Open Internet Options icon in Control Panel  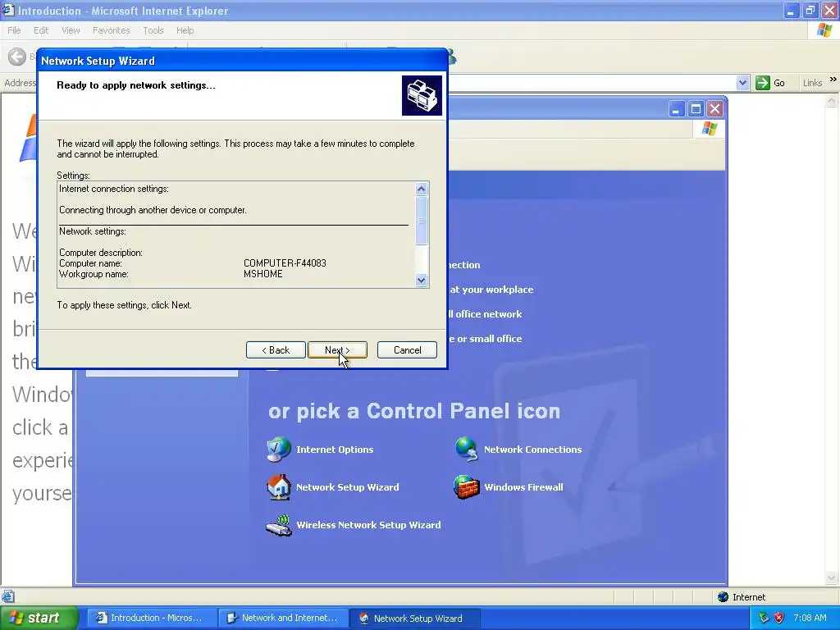click(279, 450)
